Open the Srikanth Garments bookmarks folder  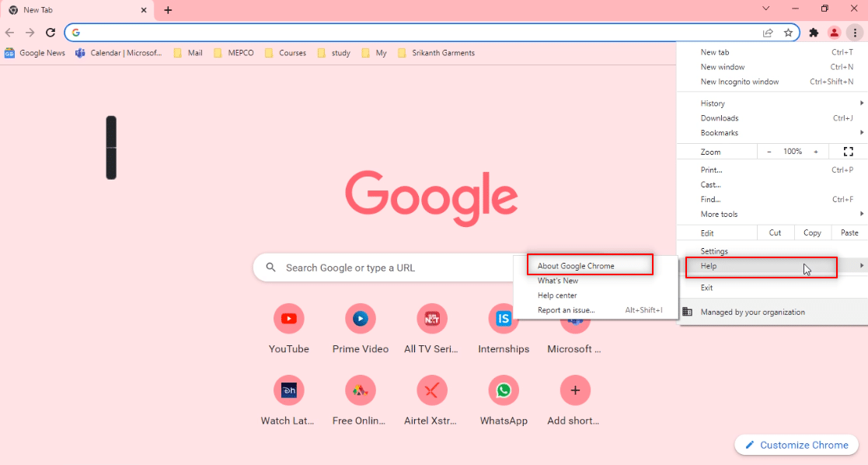pos(436,53)
